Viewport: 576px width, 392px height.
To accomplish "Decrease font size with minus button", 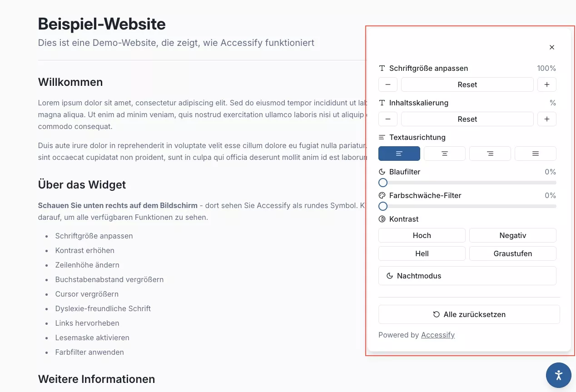I will click(x=388, y=84).
